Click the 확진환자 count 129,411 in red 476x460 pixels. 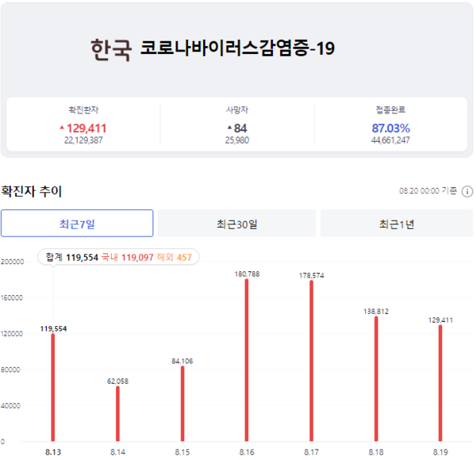click(86, 128)
